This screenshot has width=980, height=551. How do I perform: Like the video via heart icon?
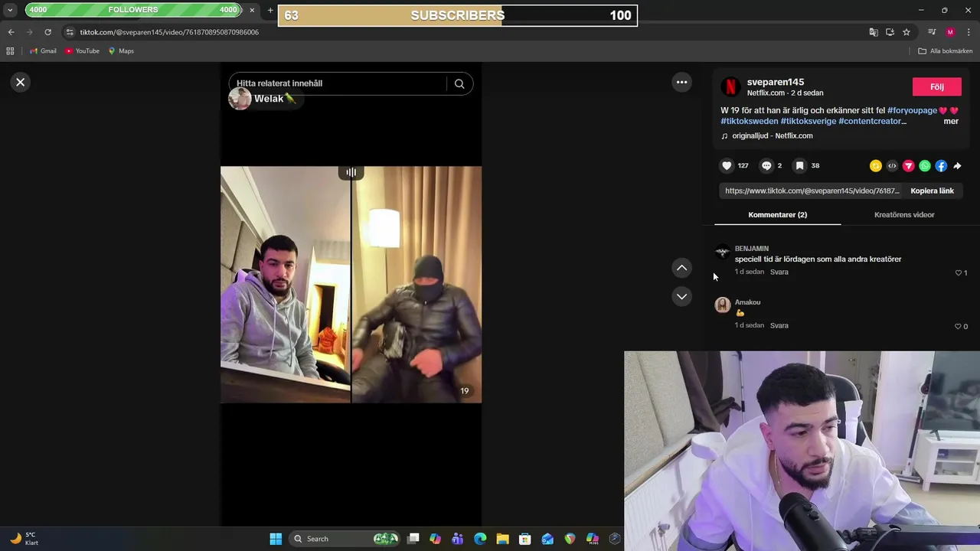coord(727,165)
